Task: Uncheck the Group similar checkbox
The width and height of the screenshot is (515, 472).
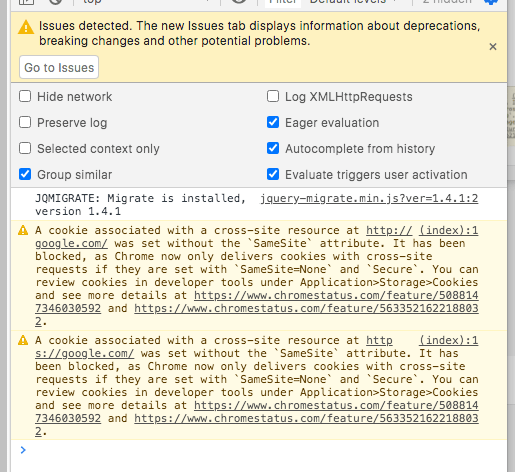Action: tap(25, 174)
